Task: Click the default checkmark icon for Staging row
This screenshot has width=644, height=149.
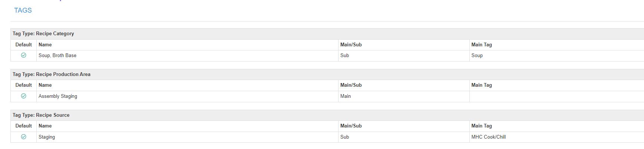Action: click(23, 137)
